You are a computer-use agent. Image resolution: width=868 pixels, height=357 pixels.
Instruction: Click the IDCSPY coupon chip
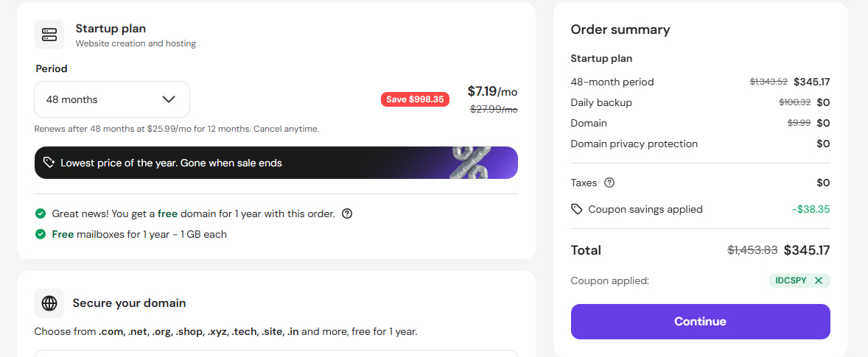800,280
